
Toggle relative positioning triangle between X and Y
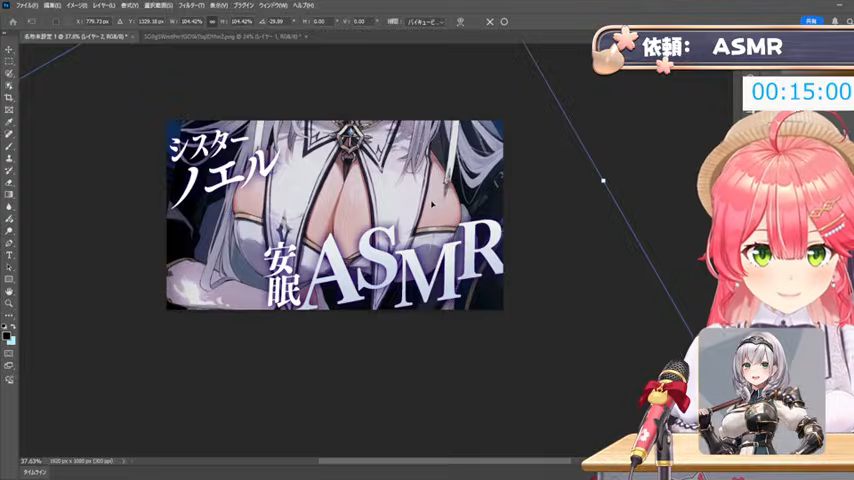coord(120,22)
